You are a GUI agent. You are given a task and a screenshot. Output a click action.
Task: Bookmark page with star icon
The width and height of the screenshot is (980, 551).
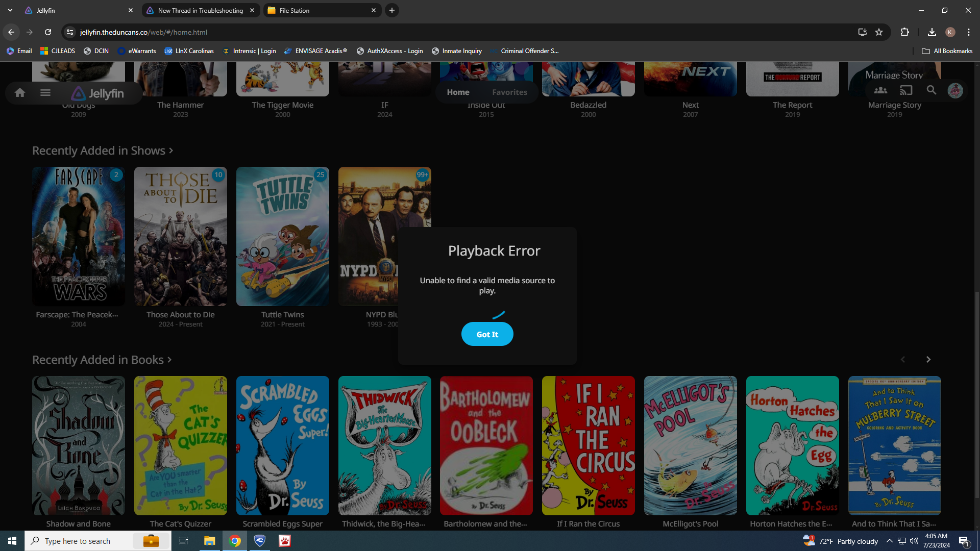click(879, 32)
